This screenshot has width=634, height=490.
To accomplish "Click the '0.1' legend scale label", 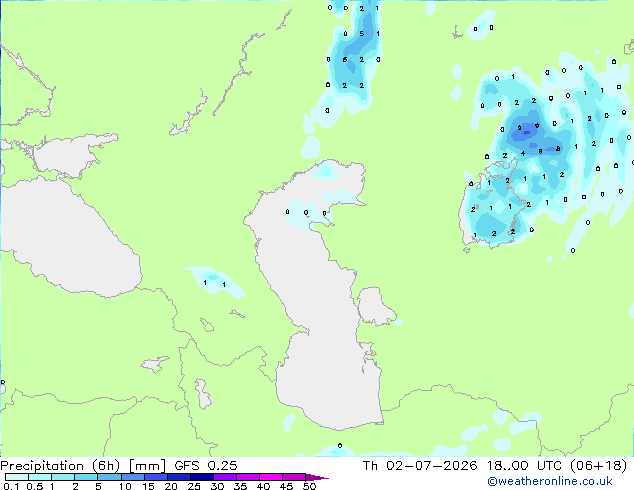I will pyautogui.click(x=11, y=486).
